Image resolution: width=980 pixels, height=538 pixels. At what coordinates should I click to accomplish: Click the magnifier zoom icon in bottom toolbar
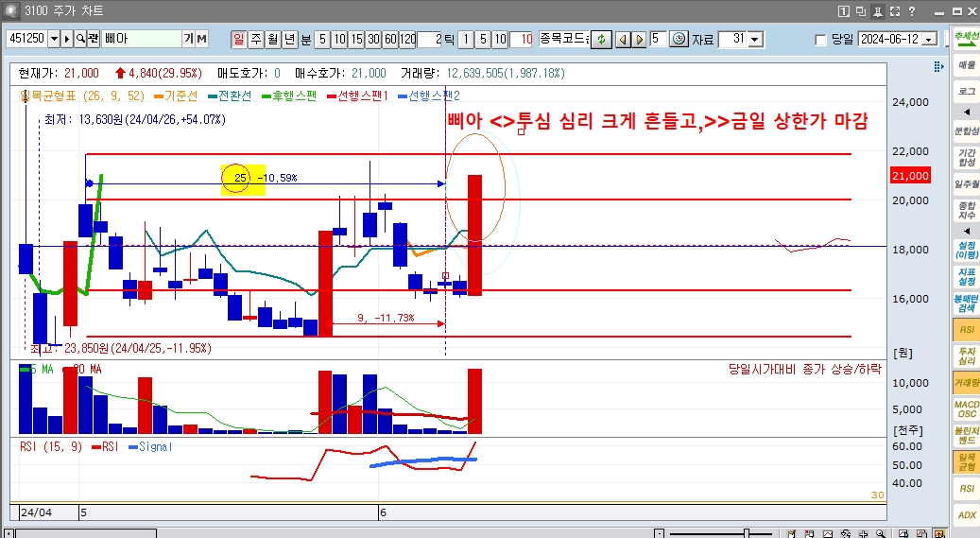coord(881,533)
